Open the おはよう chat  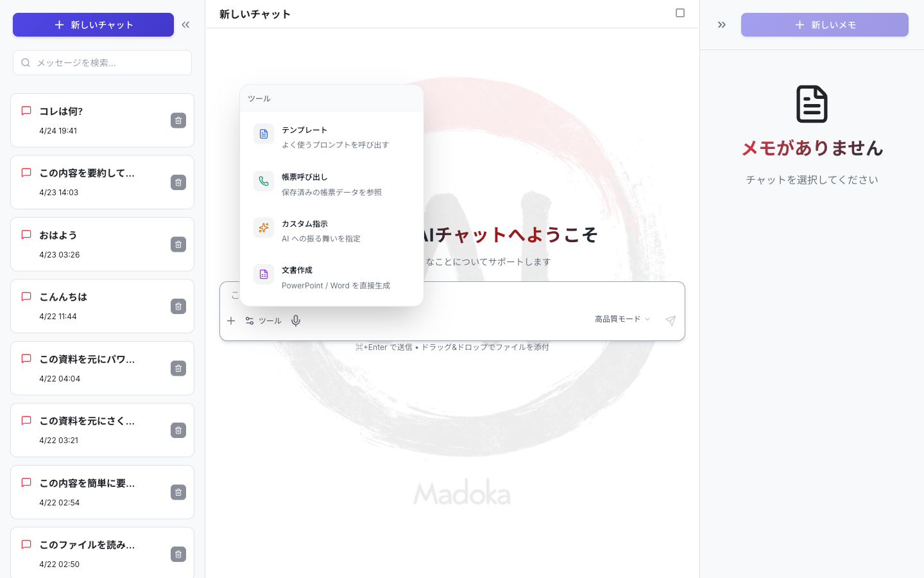pos(102,244)
